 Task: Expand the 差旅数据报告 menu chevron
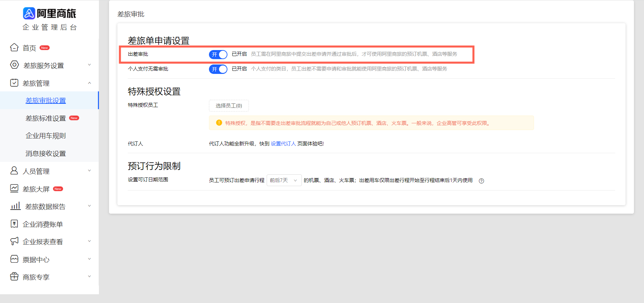tap(90, 206)
